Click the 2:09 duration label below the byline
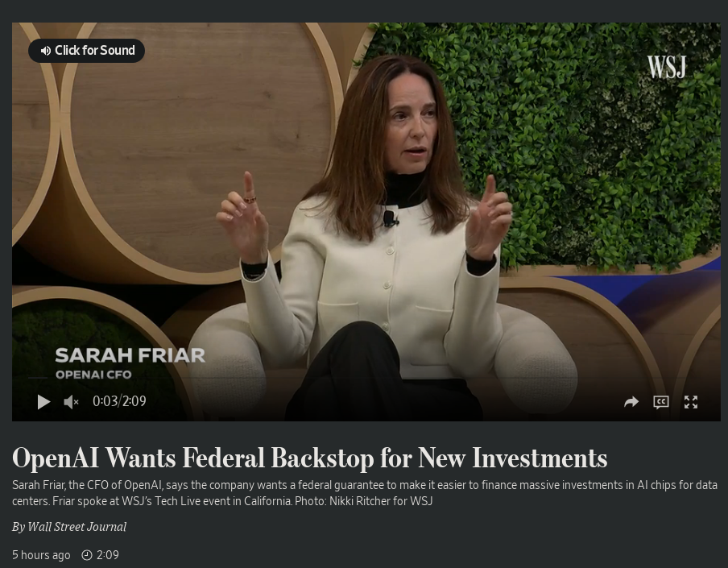The width and height of the screenshot is (728, 568). pyautogui.click(x=108, y=555)
